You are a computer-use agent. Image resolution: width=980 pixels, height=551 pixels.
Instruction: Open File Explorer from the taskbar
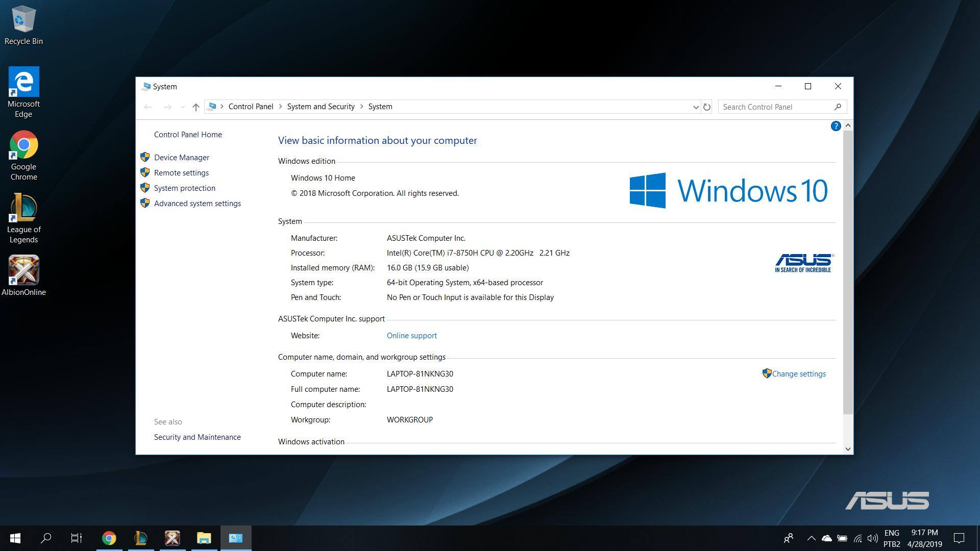tap(204, 538)
